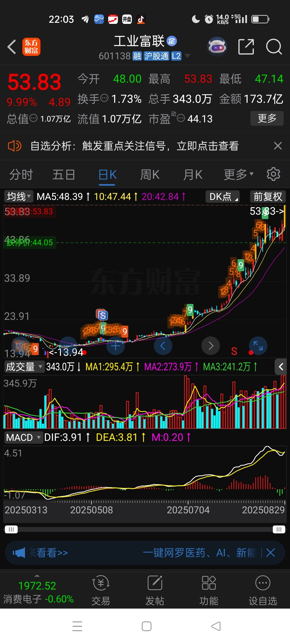Open 自选分析 signal notification text
290x644 pixels.
click(135, 146)
